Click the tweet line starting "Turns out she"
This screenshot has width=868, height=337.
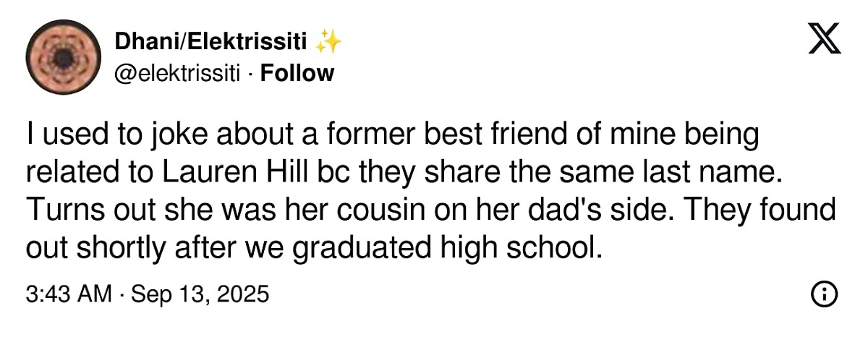(430, 210)
